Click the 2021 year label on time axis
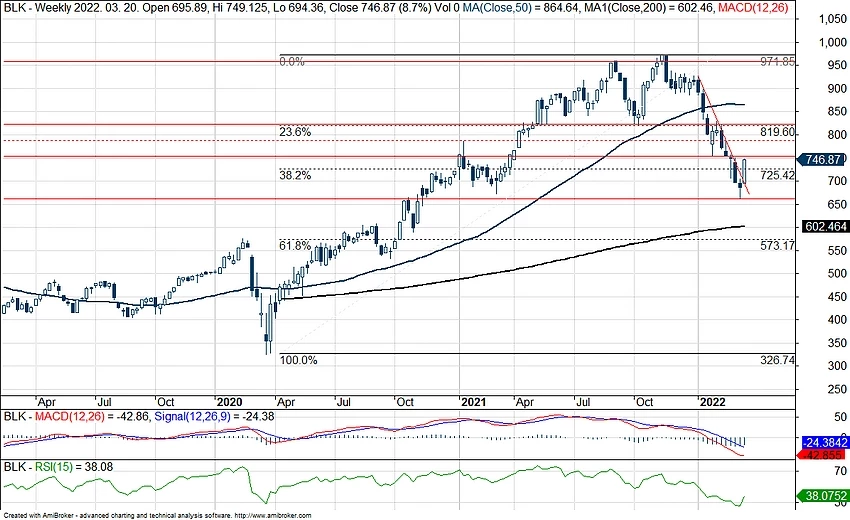 473,402
